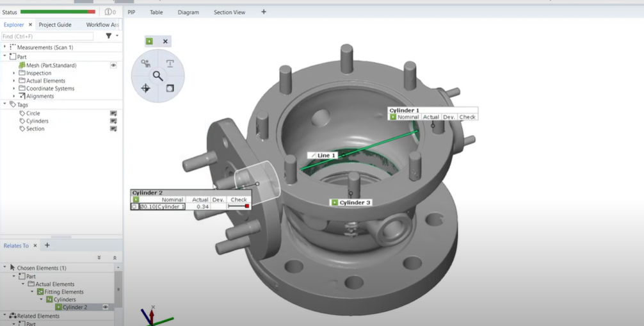
Task: Switch to the Section View tab
Action: [229, 12]
